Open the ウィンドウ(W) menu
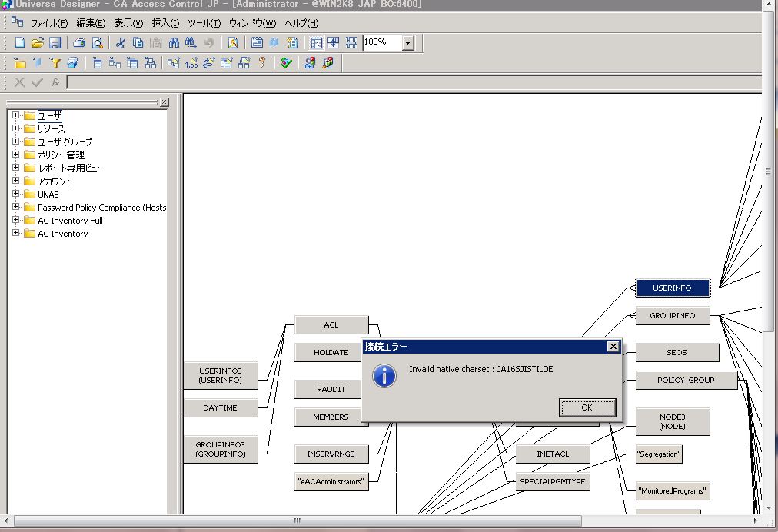778x532 pixels. click(253, 23)
